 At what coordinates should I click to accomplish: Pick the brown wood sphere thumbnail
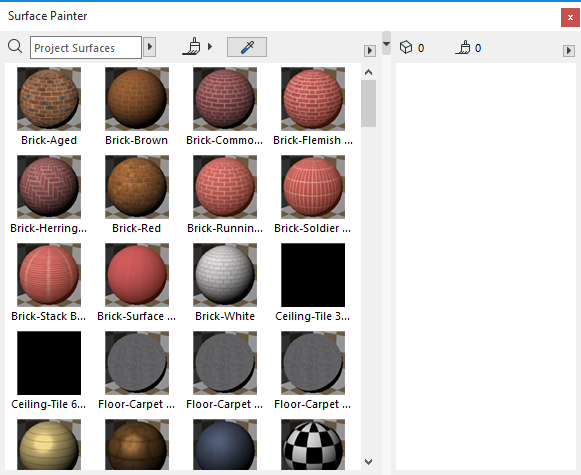coord(137,445)
